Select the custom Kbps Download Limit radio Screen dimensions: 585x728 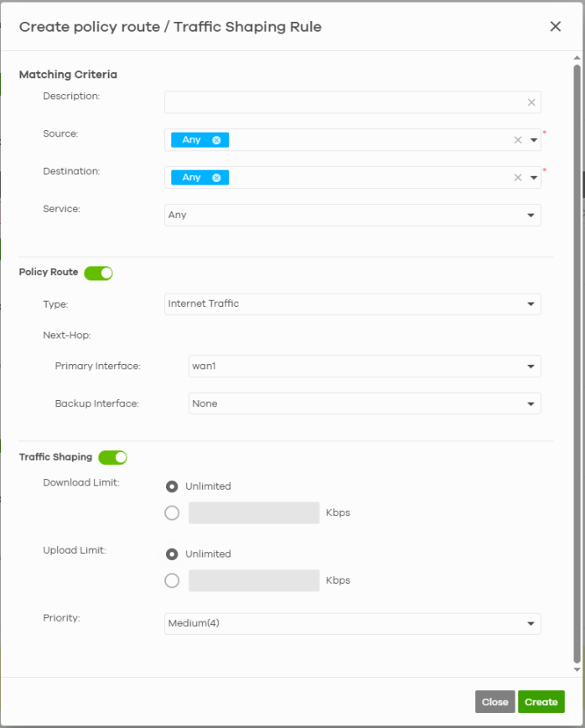(x=172, y=513)
